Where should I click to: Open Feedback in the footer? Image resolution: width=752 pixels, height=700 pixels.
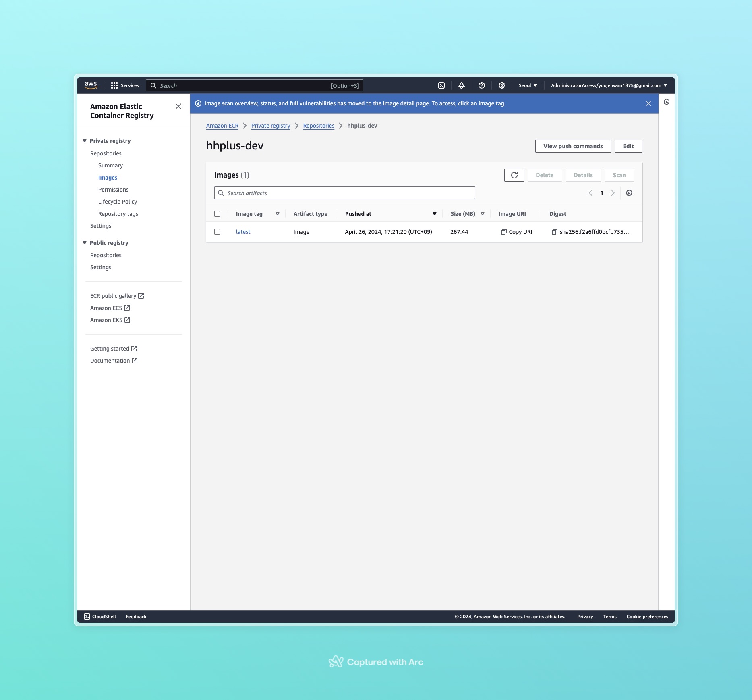click(x=136, y=617)
